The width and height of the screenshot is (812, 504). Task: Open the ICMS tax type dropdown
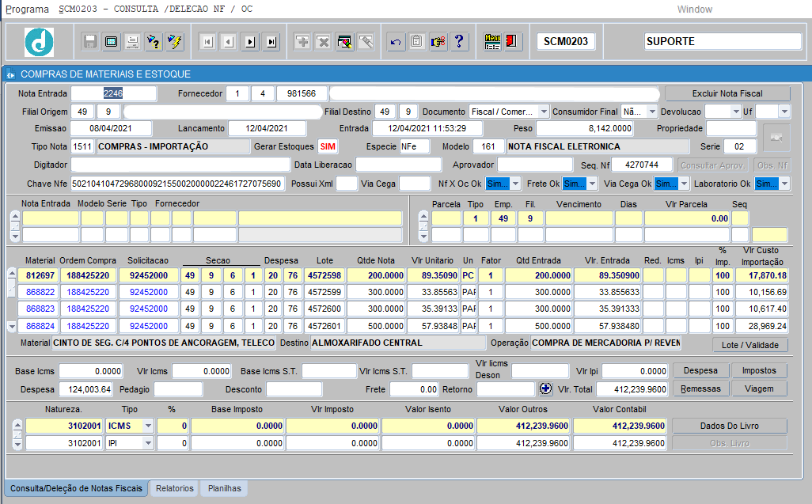148,426
